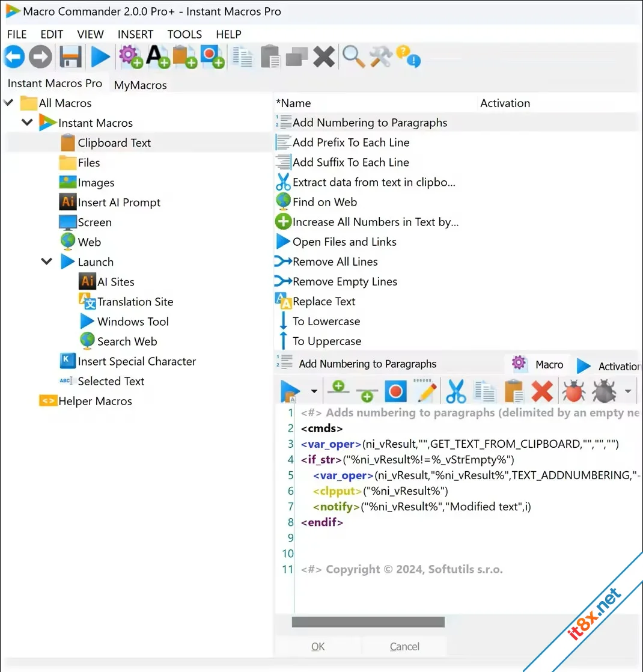The height and width of the screenshot is (672, 643).
Task: Collapse the Instant Macros tree node
Action: pyautogui.click(x=27, y=123)
